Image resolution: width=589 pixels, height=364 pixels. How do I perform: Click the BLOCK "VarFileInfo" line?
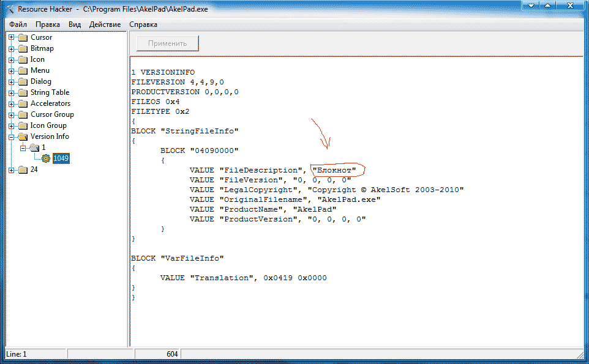tap(178, 259)
